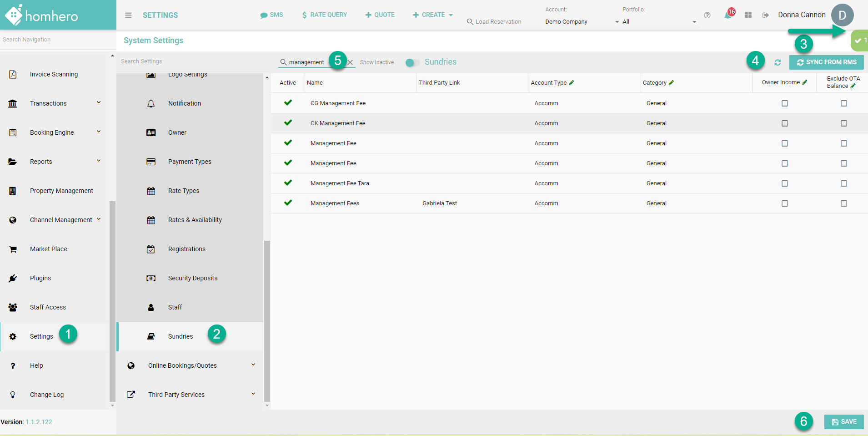The width and height of the screenshot is (868, 436).
Task: Open the CREATE dropdown menu
Action: (432, 15)
